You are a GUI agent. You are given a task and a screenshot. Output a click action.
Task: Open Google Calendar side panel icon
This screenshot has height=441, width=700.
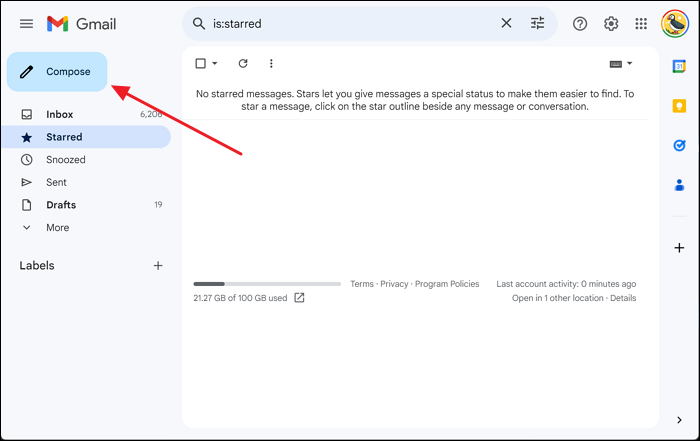[x=679, y=66]
